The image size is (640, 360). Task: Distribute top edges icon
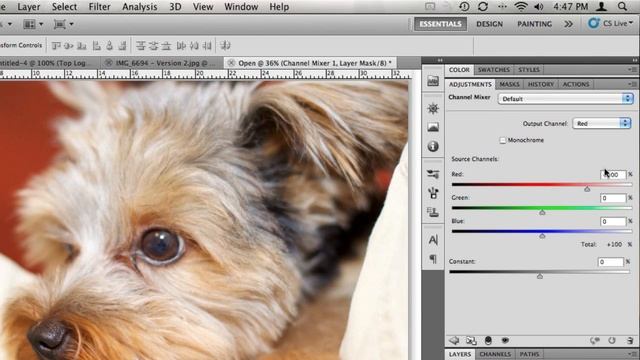(x=141, y=46)
